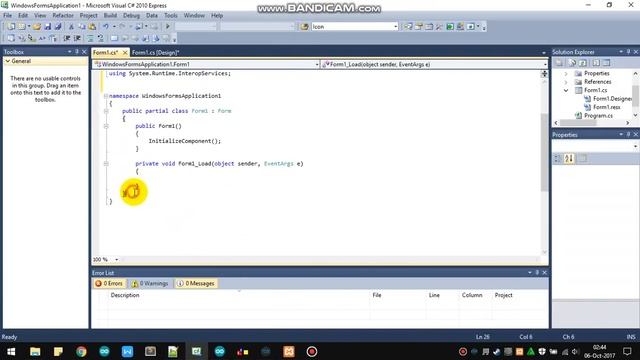Toggle the 0 Warnings filter
The width and height of the screenshot is (640, 360).
point(150,283)
